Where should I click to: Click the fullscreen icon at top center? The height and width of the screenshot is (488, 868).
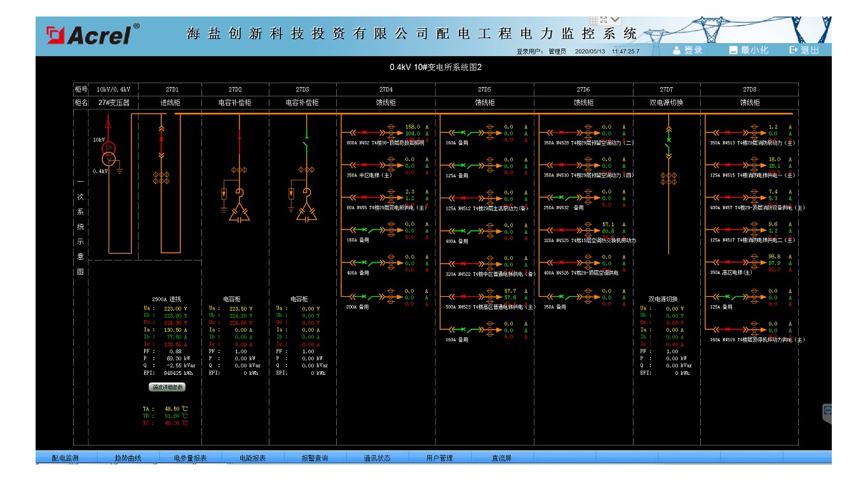coord(604,20)
